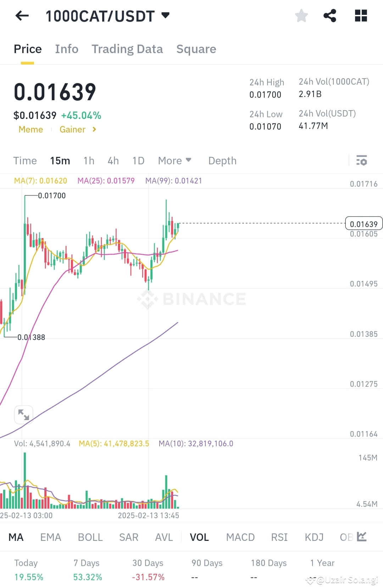Share the 1000CAT/USDT chart via share icon

point(330,15)
